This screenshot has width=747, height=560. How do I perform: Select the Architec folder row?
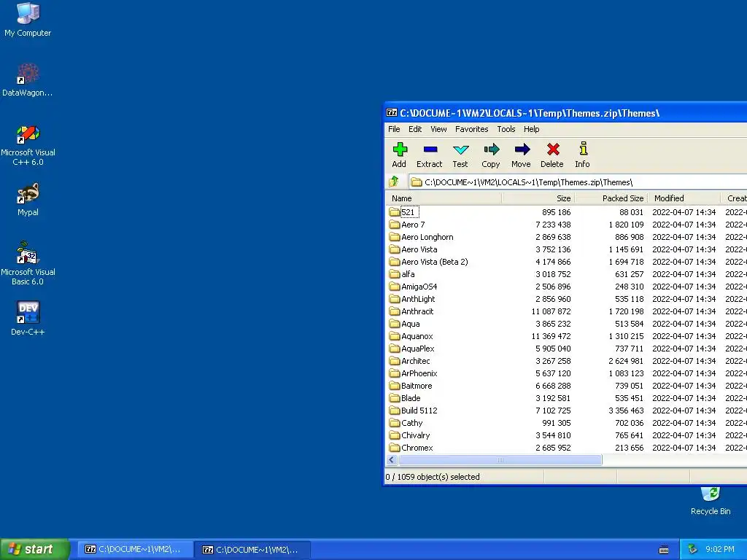[566, 361]
